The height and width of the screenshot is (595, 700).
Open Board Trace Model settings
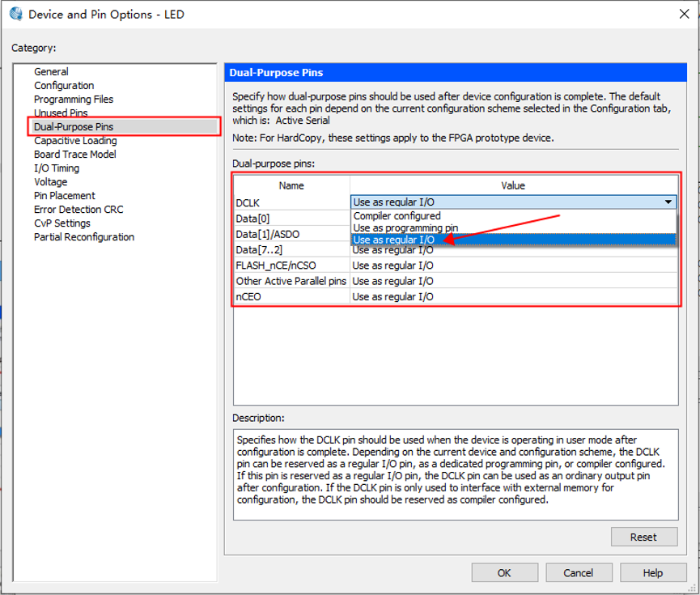tap(75, 155)
